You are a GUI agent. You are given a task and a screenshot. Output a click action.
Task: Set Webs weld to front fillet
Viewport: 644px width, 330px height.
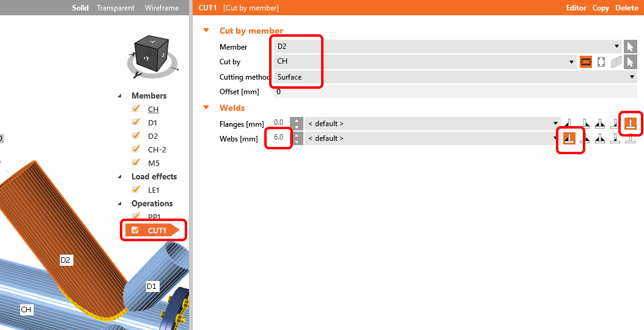coord(585,138)
